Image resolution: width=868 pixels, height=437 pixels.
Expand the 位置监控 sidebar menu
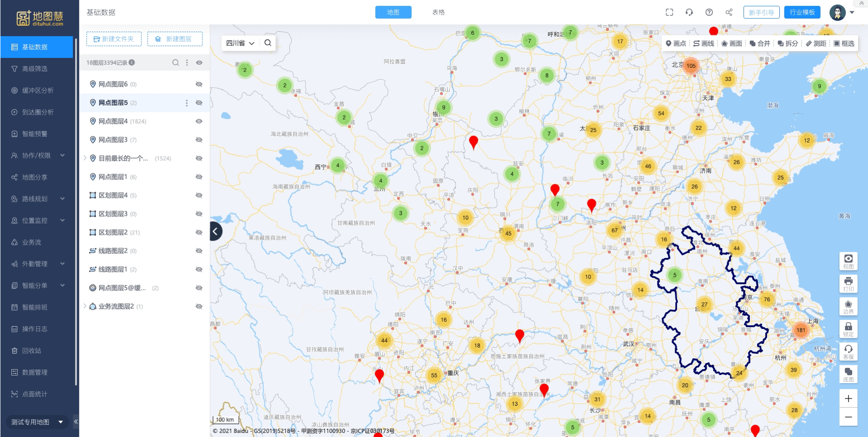62,220
